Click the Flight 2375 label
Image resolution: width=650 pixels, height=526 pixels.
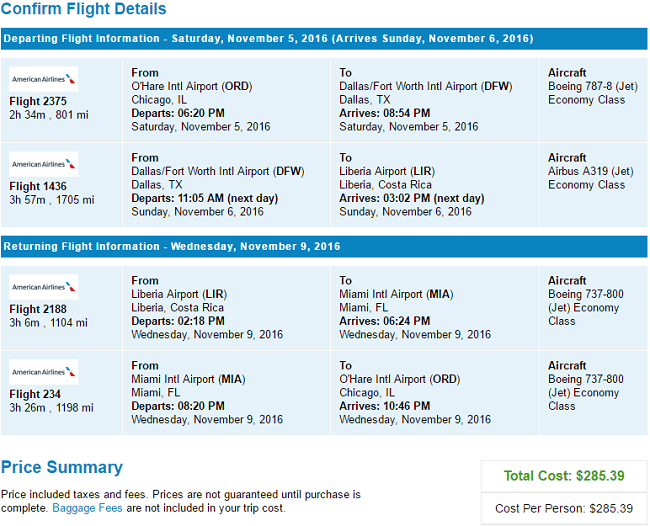[38, 101]
